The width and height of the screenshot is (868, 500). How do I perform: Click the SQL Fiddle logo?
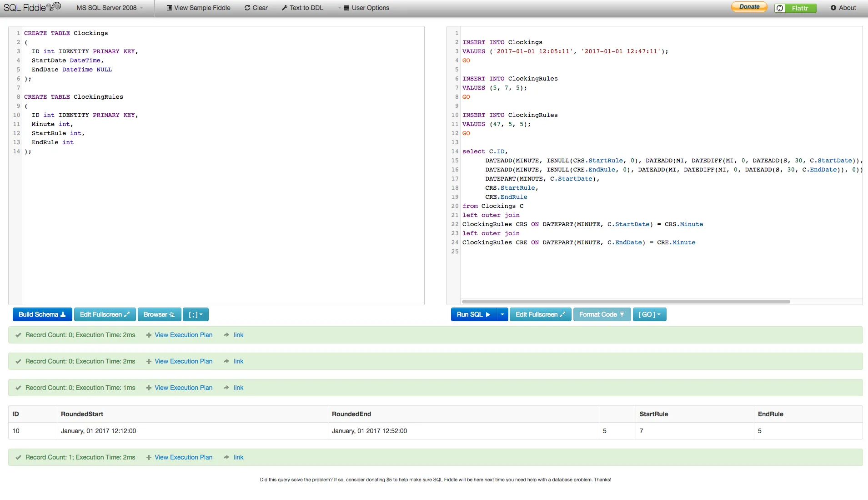coord(32,7)
